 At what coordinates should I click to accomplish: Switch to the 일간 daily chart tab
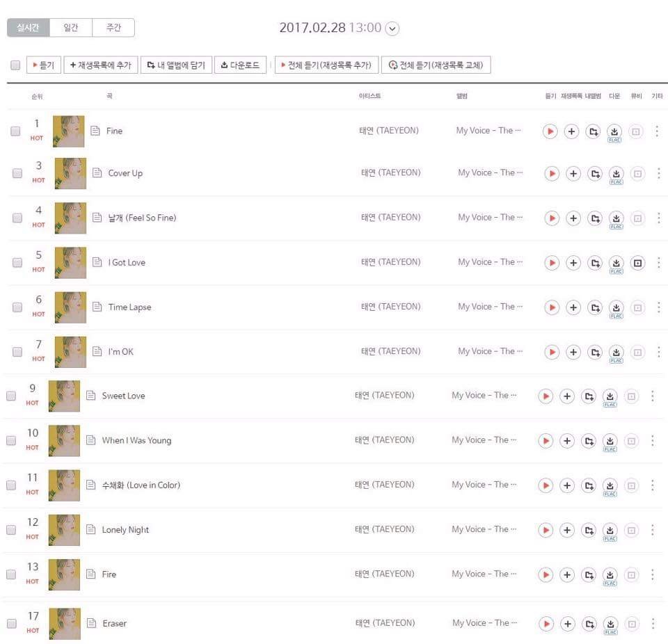point(70,28)
